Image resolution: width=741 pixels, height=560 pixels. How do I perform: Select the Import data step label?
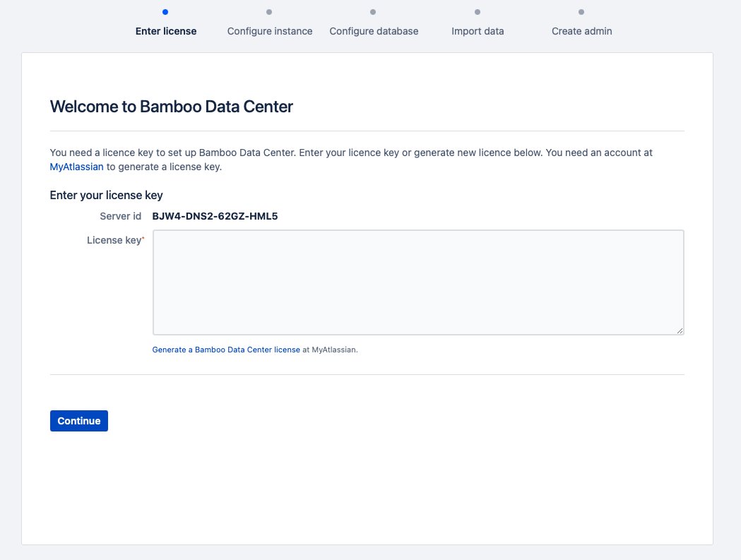pyautogui.click(x=478, y=31)
